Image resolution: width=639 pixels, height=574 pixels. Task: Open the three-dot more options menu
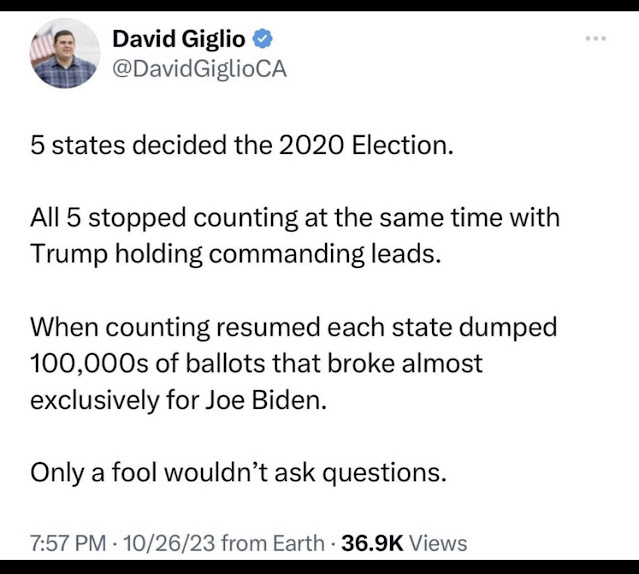pyautogui.click(x=595, y=39)
